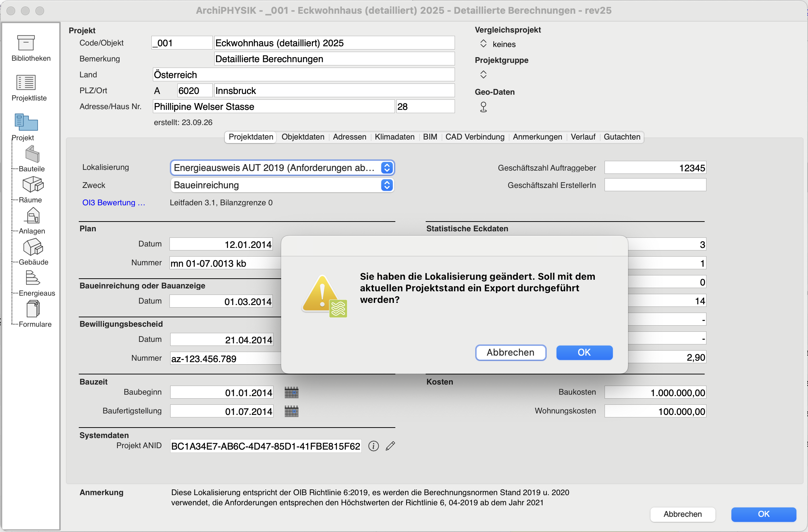The width and height of the screenshot is (808, 532).
Task: Click the statistics field showing 2,90
Action: point(667,357)
